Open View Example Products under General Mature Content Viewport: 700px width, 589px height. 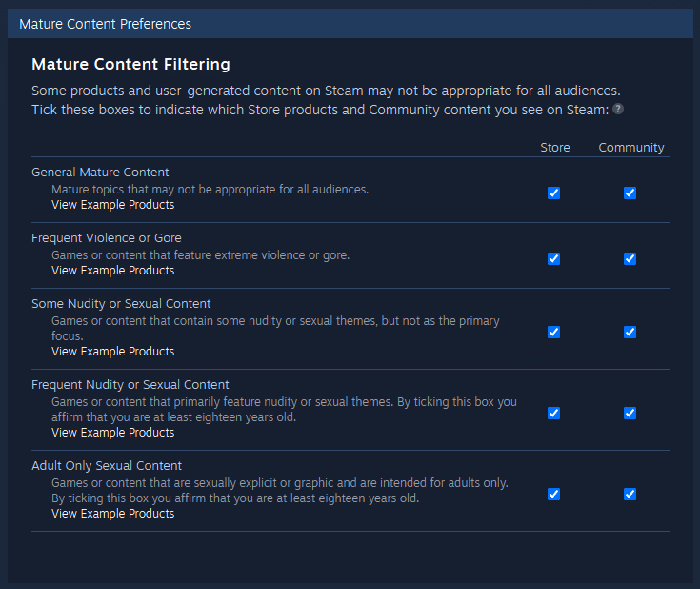[x=113, y=205]
